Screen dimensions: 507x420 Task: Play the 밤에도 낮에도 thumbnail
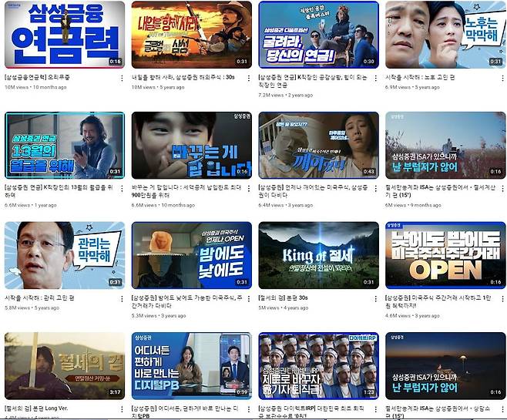pyautogui.click(x=191, y=255)
